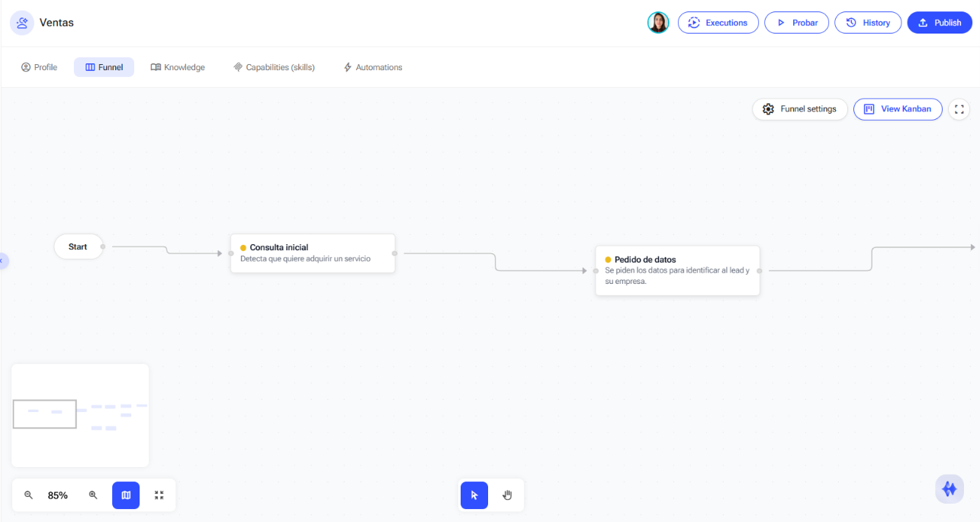Zoom out the canvas
This screenshot has height=522, width=980.
(28, 495)
